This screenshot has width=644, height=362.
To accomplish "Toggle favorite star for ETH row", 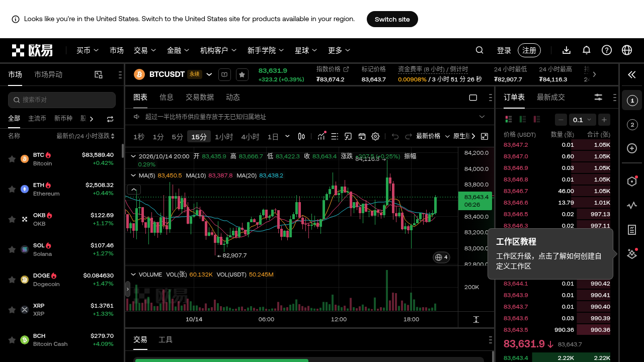I will click(12, 189).
